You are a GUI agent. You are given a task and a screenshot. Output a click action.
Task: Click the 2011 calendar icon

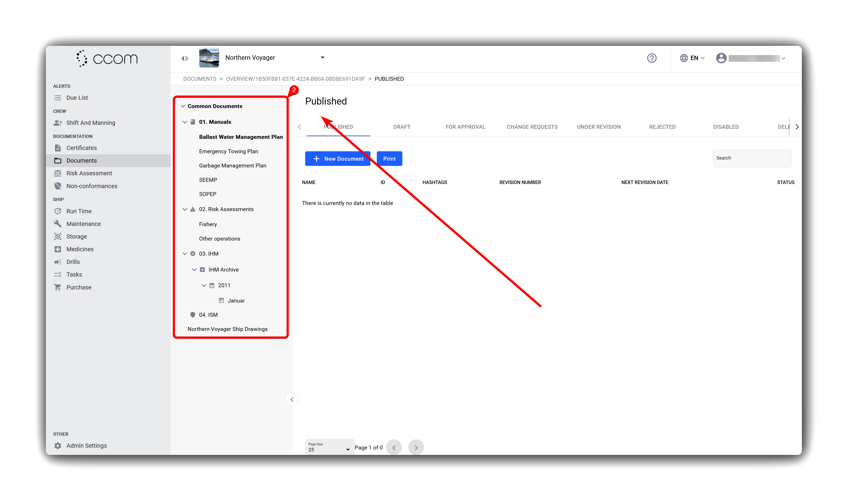[x=211, y=286]
